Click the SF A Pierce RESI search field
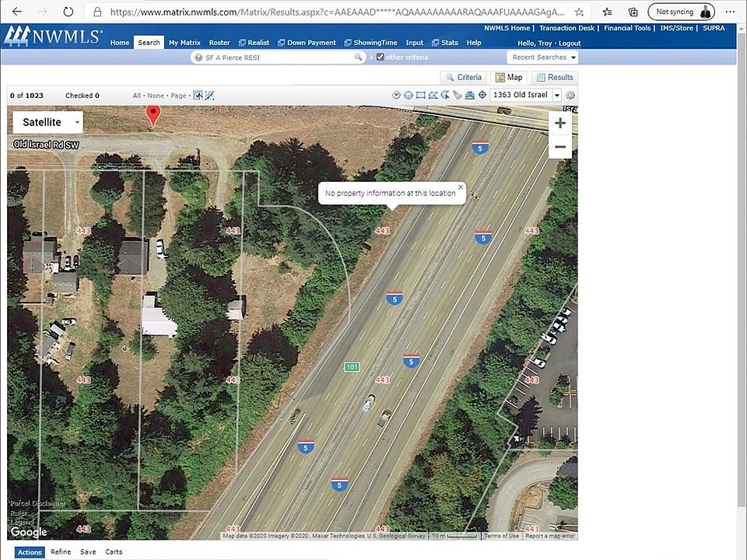 (278, 58)
